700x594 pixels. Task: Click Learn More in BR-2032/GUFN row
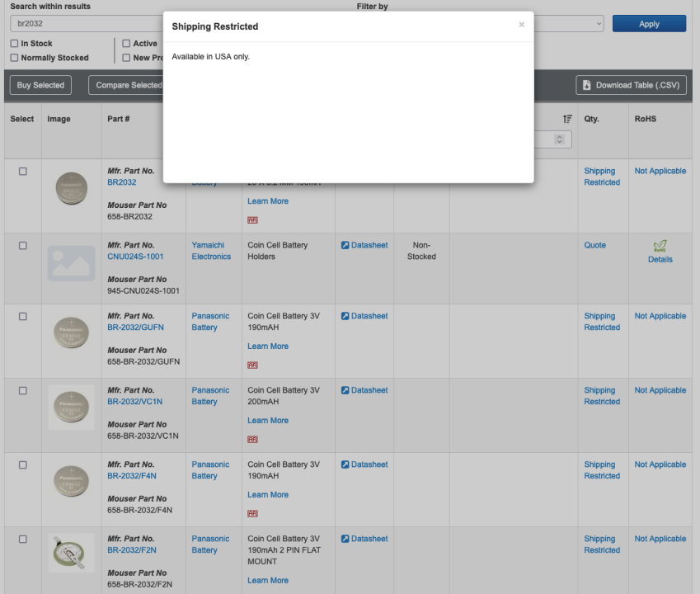(x=268, y=346)
